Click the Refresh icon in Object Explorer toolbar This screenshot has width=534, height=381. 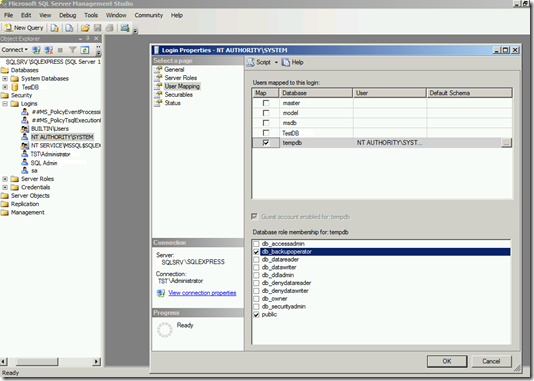point(84,50)
